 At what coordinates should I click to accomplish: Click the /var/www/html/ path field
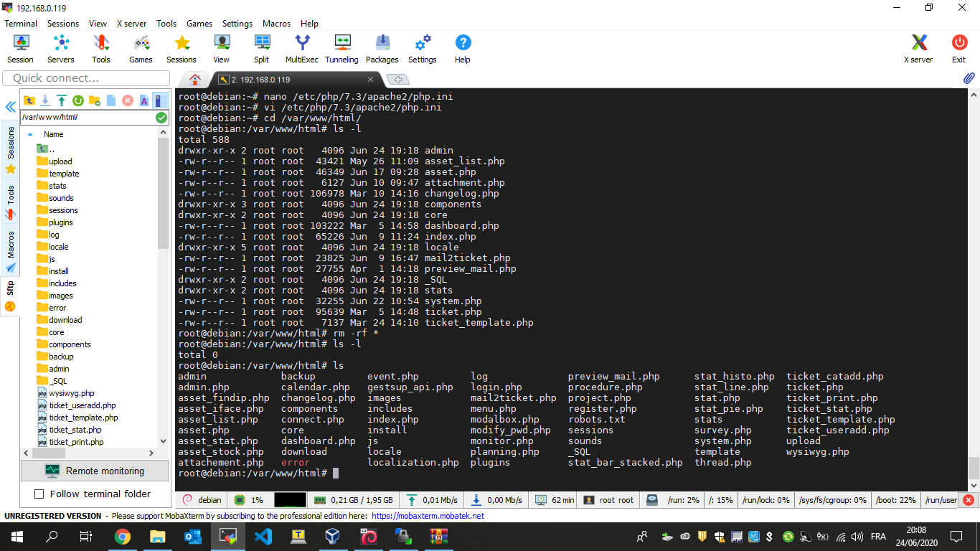pos(87,117)
